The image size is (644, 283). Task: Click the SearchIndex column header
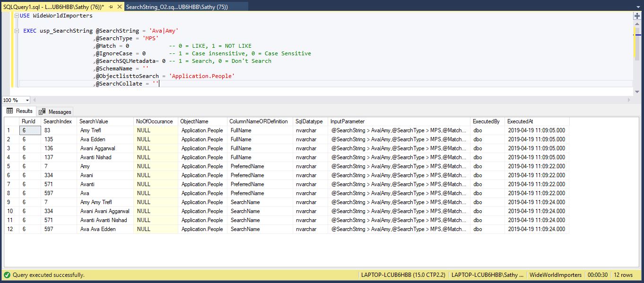(59, 121)
